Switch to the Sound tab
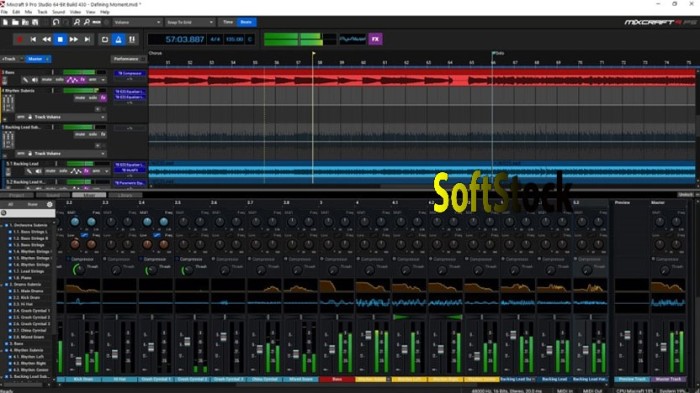This screenshot has width=700, height=393. click(x=53, y=195)
